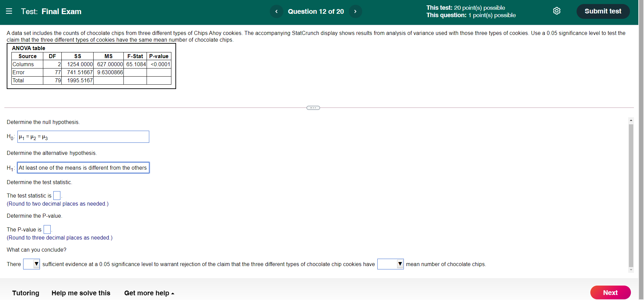Click the Error row label

[18, 72]
